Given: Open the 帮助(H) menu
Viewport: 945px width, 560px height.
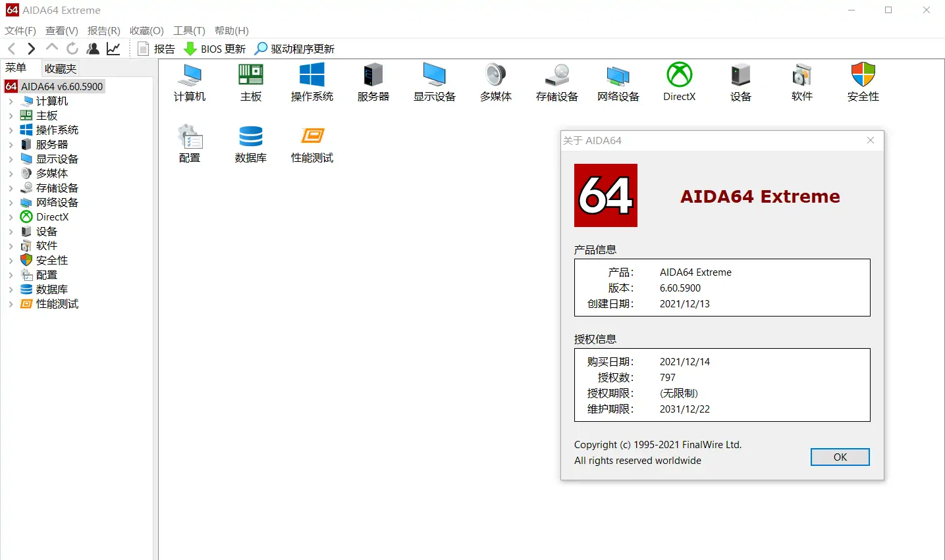Looking at the screenshot, I should (x=232, y=30).
